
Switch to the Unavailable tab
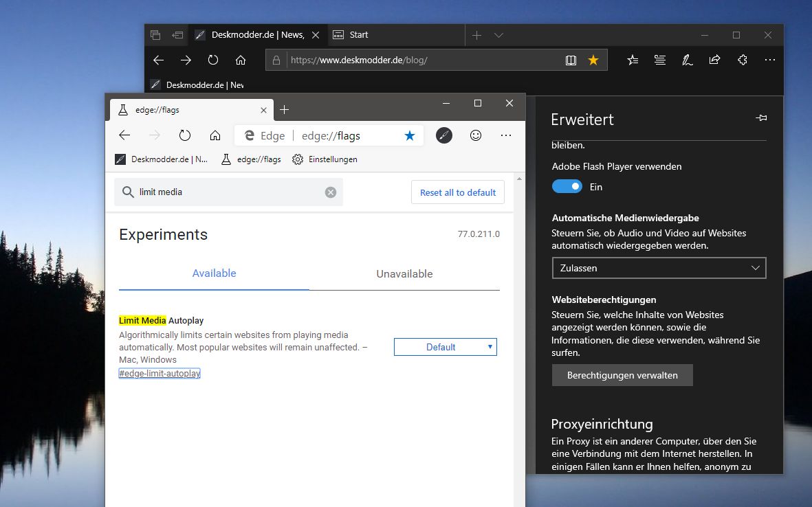404,273
